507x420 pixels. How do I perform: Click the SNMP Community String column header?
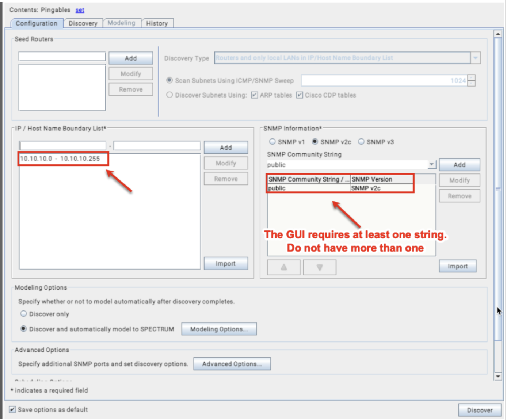tap(309, 179)
